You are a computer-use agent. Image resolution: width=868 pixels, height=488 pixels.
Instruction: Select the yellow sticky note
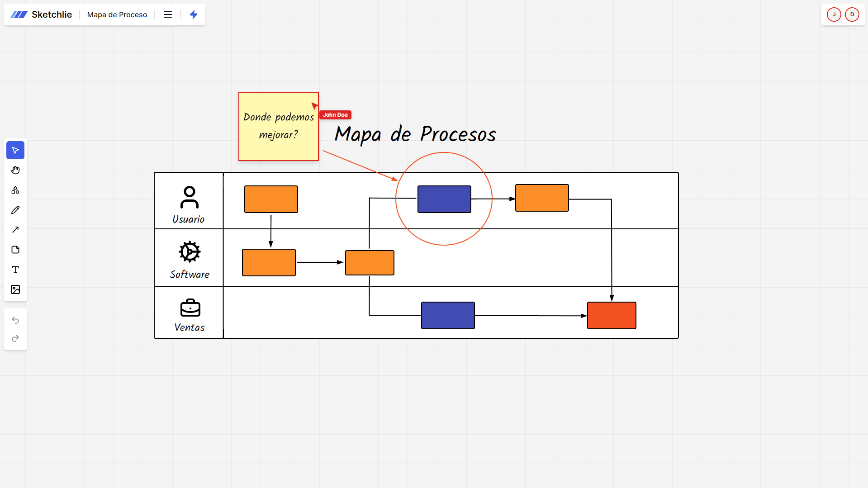point(278,126)
